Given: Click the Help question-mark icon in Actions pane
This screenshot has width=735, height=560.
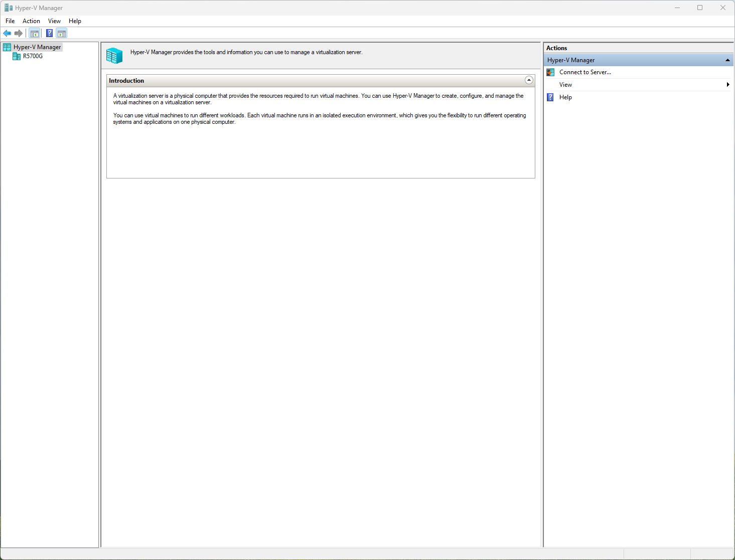Looking at the screenshot, I should [x=550, y=97].
